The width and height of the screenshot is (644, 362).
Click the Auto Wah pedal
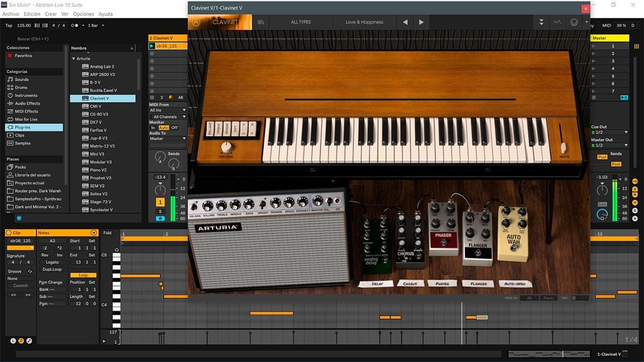(x=514, y=234)
